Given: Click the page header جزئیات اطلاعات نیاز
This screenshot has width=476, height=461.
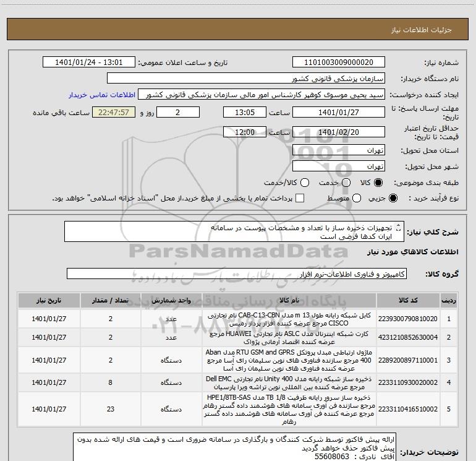Looking at the screenshot, I should point(421,30).
